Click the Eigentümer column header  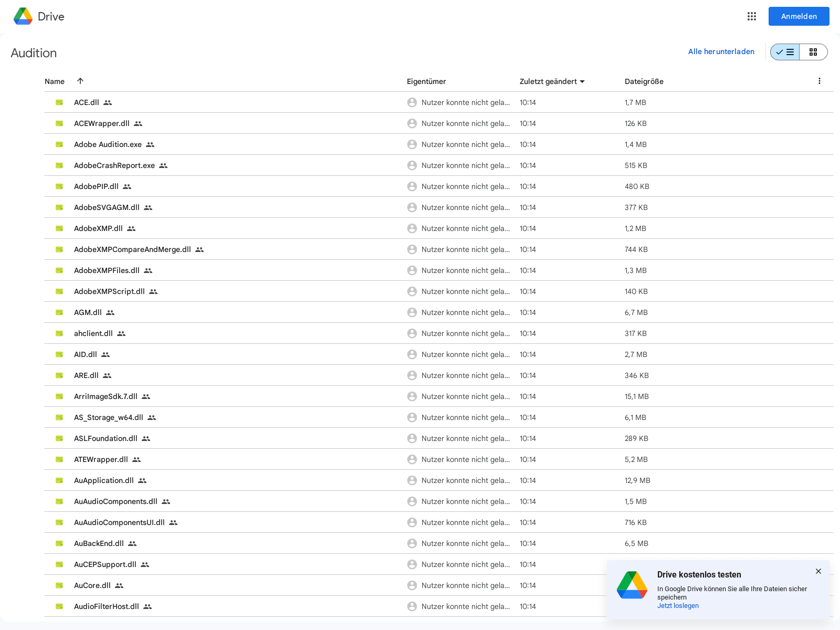point(426,81)
